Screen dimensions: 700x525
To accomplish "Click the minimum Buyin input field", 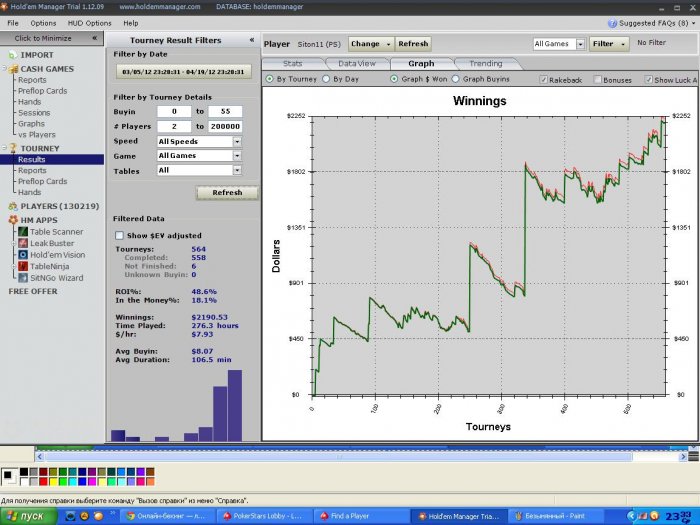I will tap(174, 111).
